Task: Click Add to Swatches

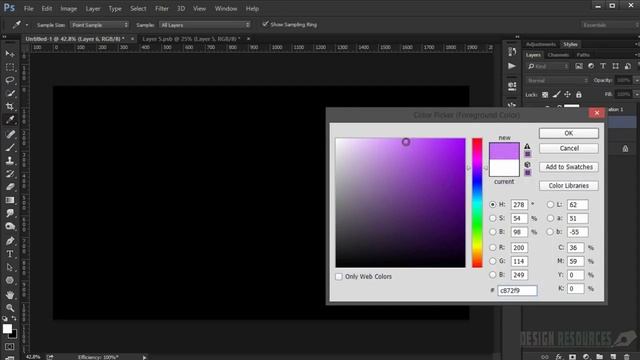Action: click(x=569, y=167)
